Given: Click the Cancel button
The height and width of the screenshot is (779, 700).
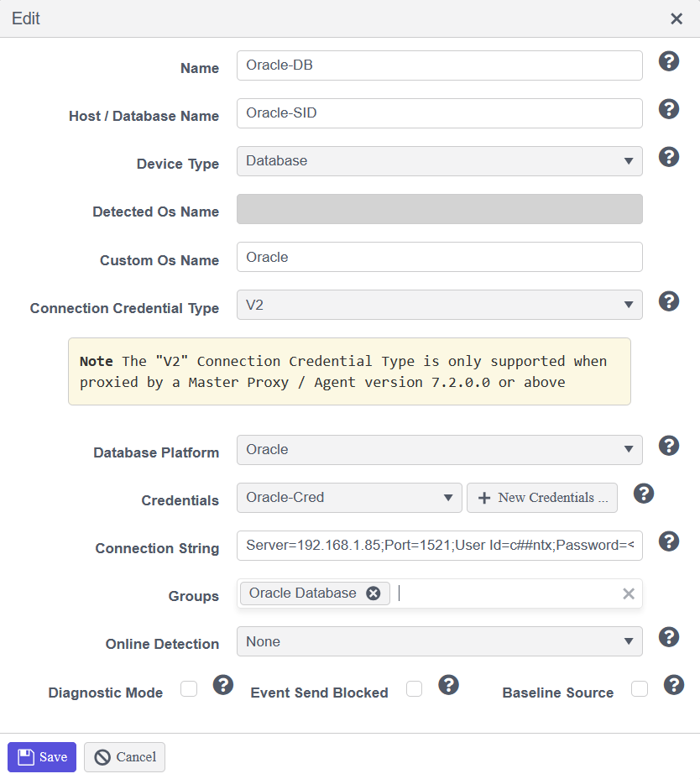Looking at the screenshot, I should [x=125, y=757].
